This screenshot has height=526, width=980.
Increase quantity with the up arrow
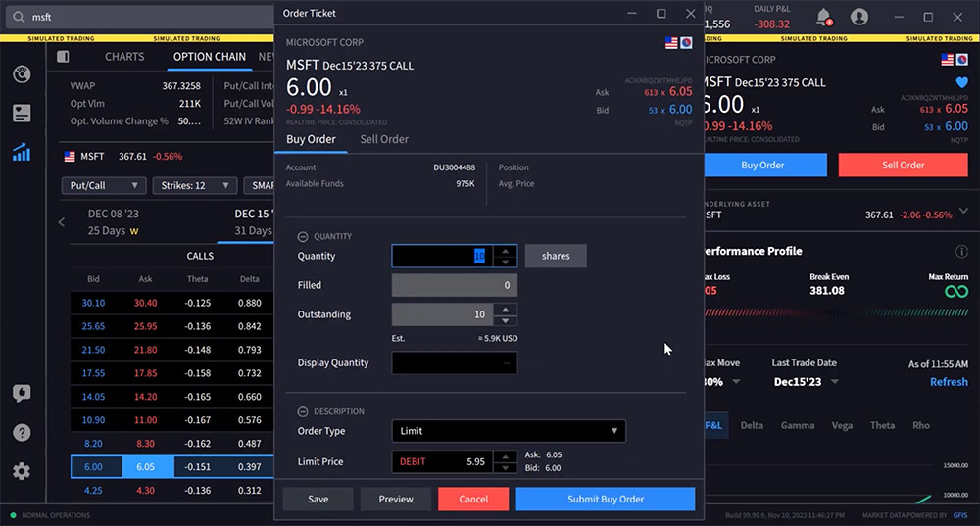click(x=505, y=251)
